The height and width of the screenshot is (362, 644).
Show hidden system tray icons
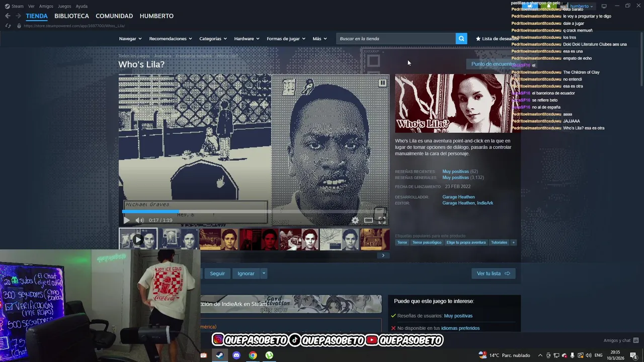click(x=540, y=355)
